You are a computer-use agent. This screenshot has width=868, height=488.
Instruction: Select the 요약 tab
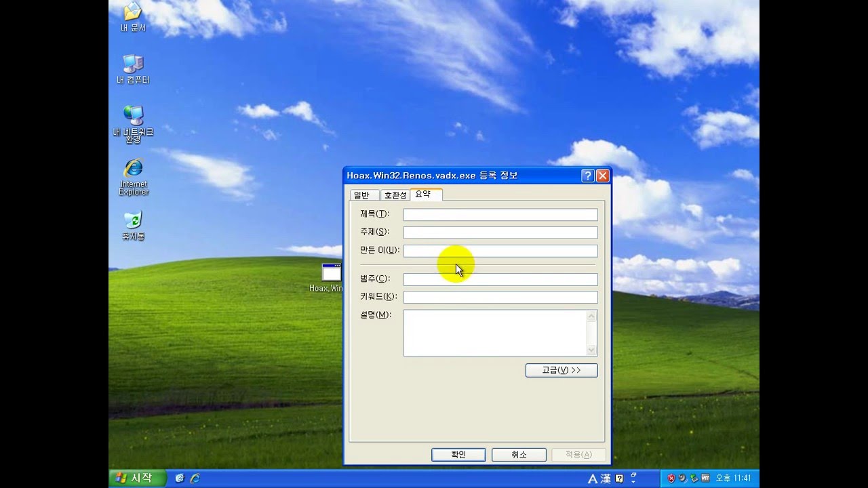pyautogui.click(x=425, y=195)
